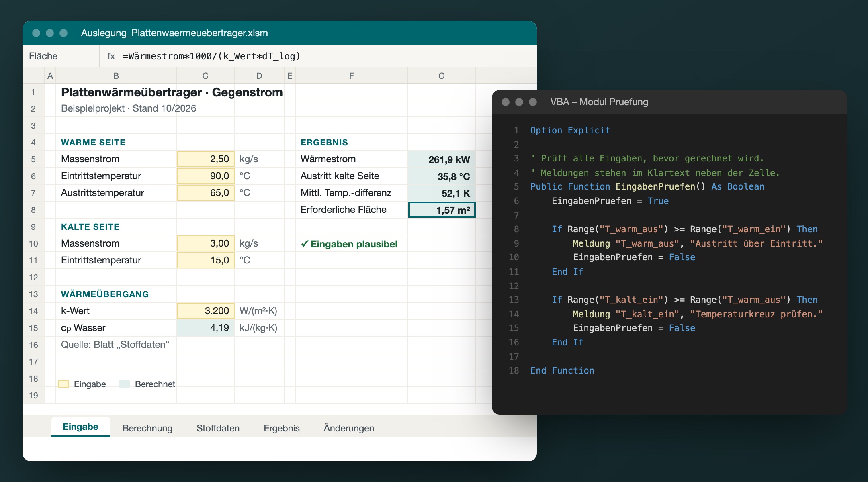Click the fx function icon

pyautogui.click(x=111, y=56)
